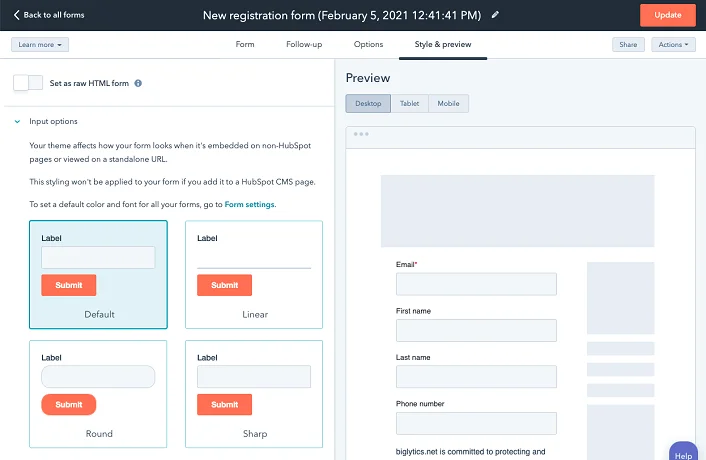Select the Style & preview tab

point(443,44)
